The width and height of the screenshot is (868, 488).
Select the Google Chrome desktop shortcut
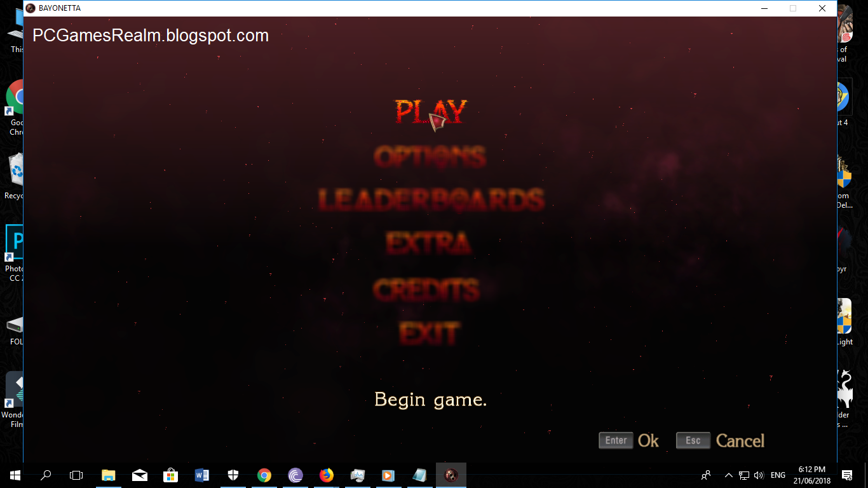click(14, 107)
